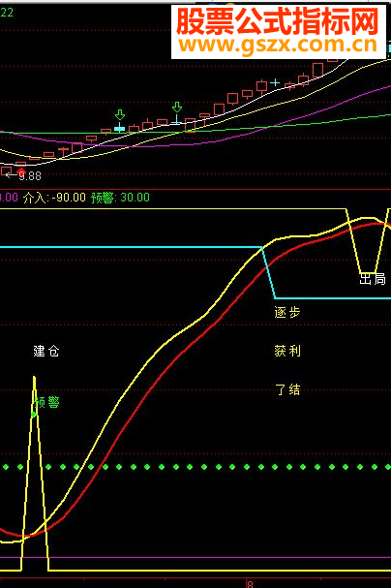391x588 pixels.
Task: Click the second green down-arrow signal marker
Action: pyautogui.click(x=177, y=107)
